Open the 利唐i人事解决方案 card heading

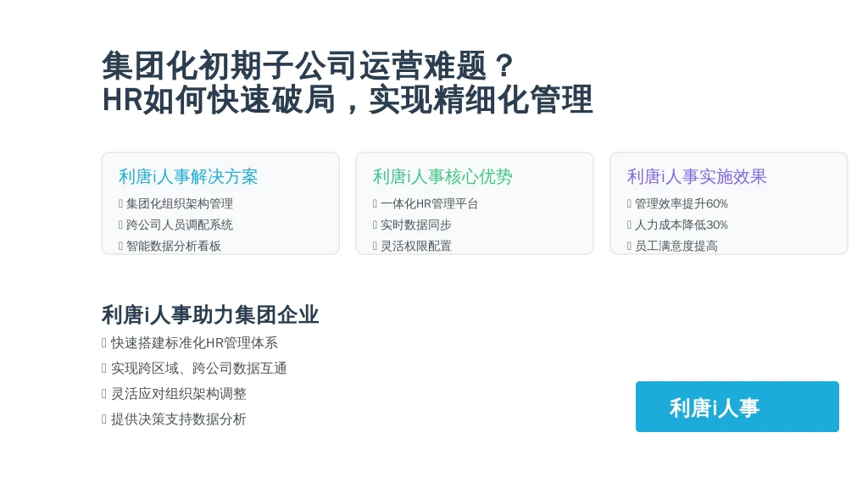coord(188,176)
